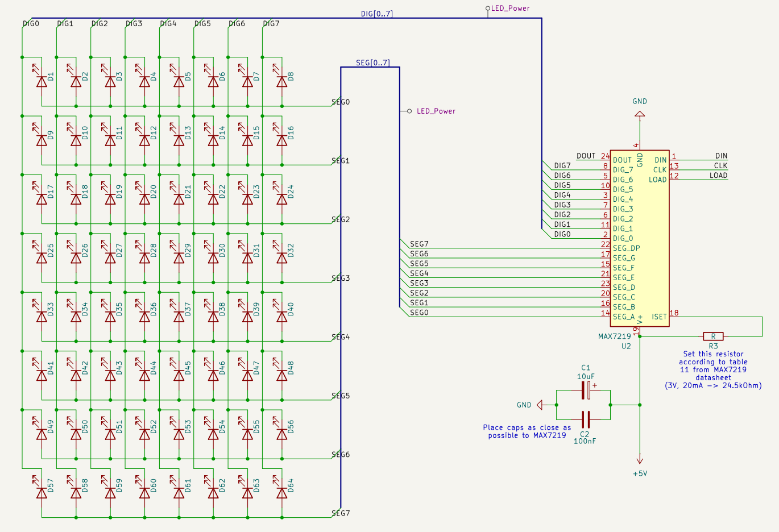Click the SEG_G pin name
Image resolution: width=779 pixels, height=532 pixels.
[x=624, y=257]
